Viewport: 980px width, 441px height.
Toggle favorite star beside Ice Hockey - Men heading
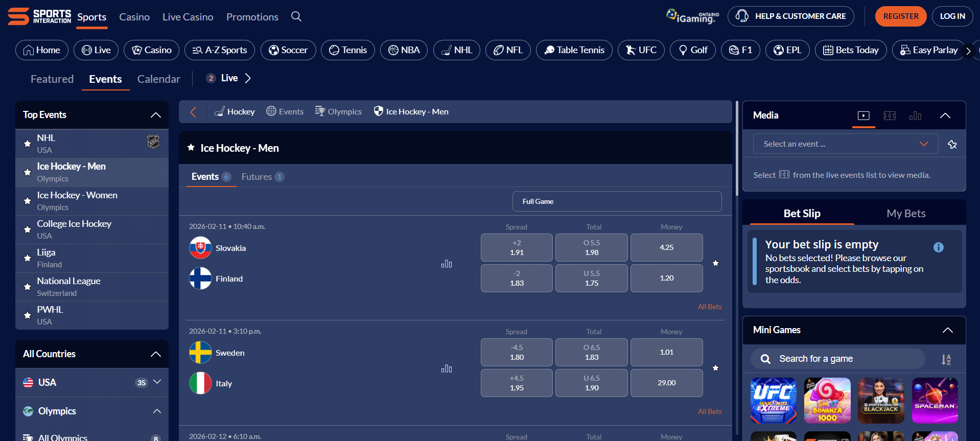[x=191, y=148]
